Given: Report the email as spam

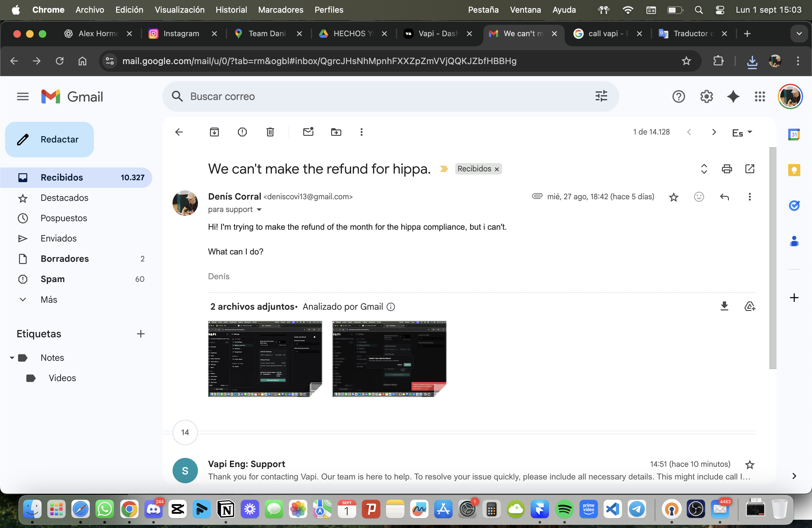Looking at the screenshot, I should [242, 132].
